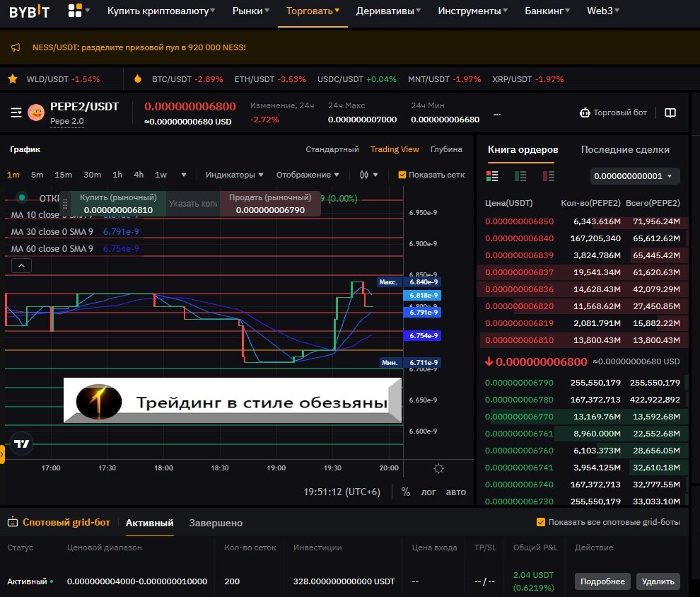Click the WLD/USDT favorite star icon
Screen dimensions: 700x597
click(13, 79)
